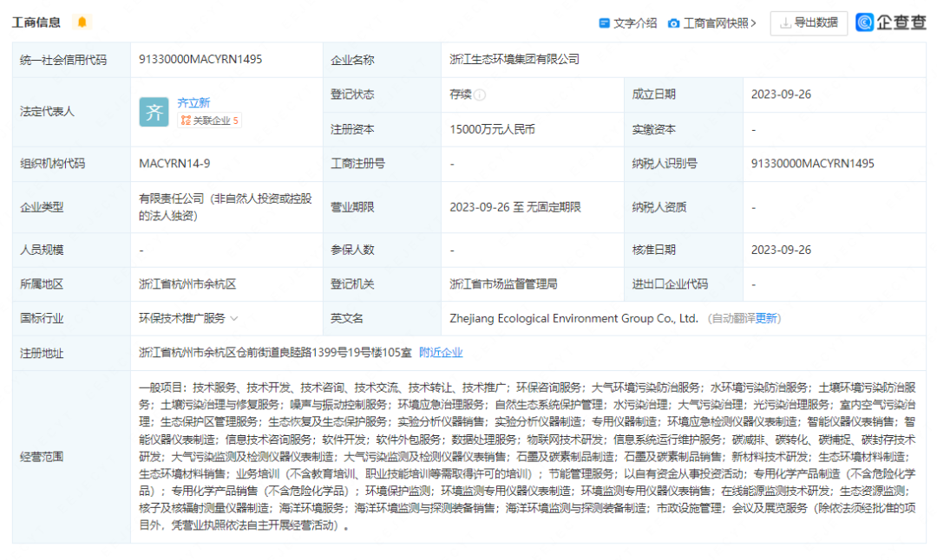The width and height of the screenshot is (937, 560).
Task: Expand 工商官网快照 with its arrow
Action: click(753, 23)
